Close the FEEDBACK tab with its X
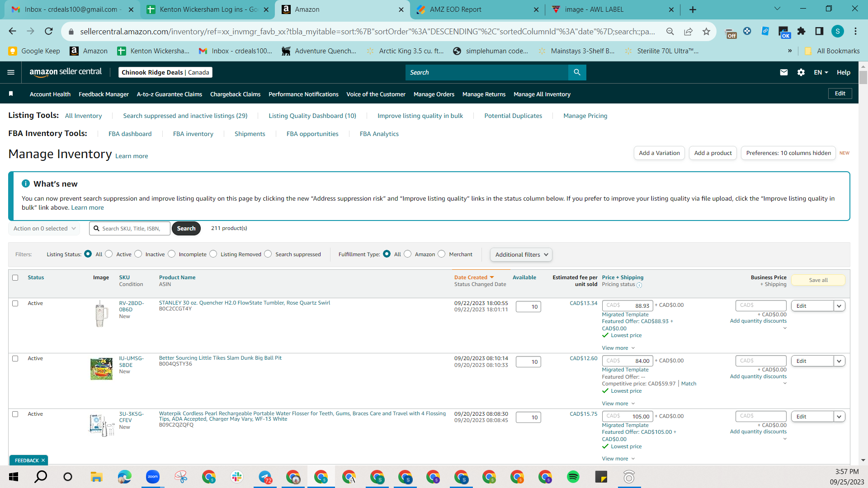868x488 pixels. coord(43,460)
